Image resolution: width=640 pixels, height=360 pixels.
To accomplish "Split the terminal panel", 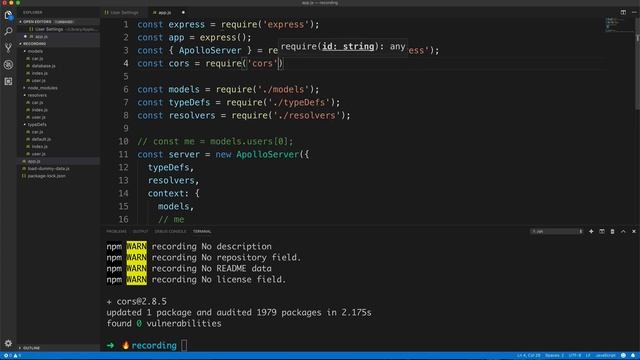I will pyautogui.click(x=602, y=231).
